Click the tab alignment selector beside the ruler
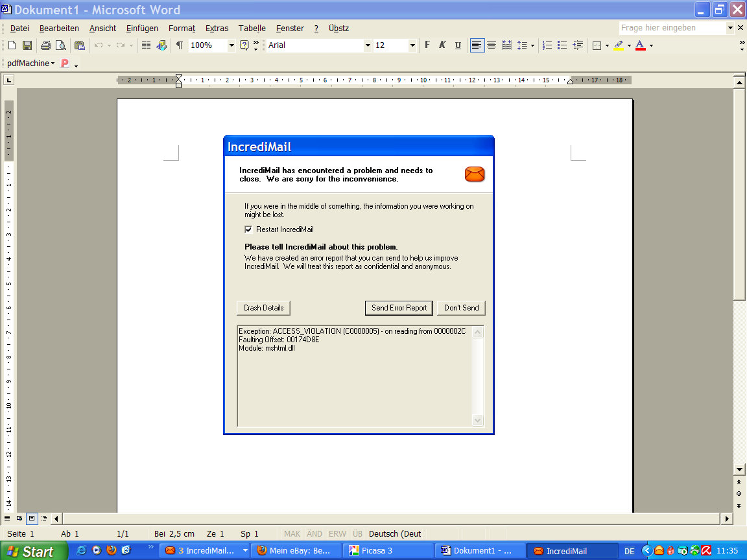 click(x=9, y=80)
